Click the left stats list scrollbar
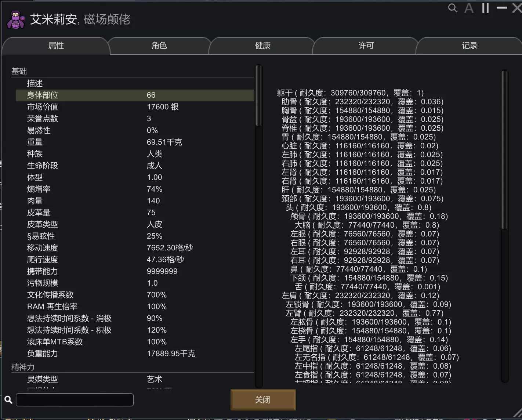522x420 pixels. click(259, 96)
